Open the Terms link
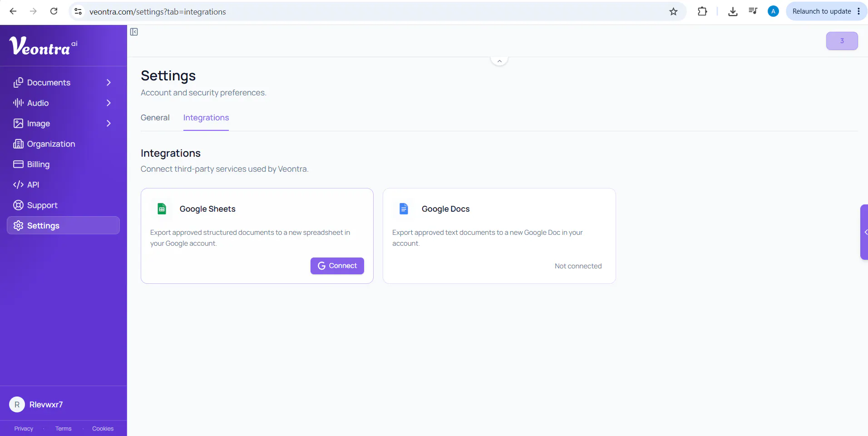Screen dimensions: 868x436 [64, 429]
